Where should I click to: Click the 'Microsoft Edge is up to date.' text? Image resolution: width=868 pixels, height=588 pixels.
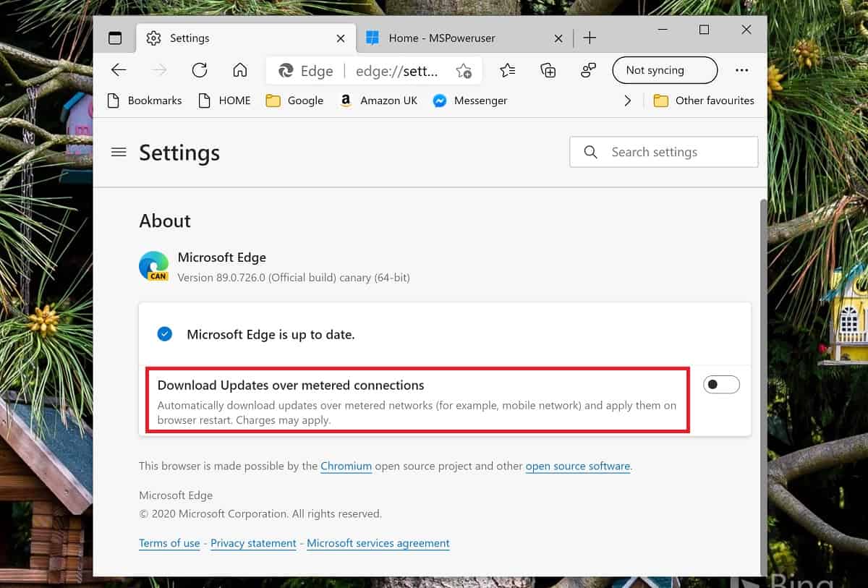(271, 335)
